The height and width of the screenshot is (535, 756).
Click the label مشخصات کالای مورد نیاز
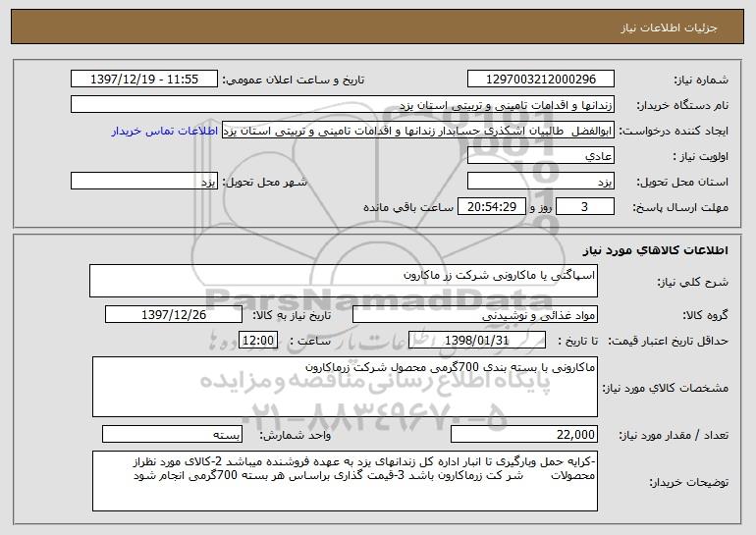(666, 388)
